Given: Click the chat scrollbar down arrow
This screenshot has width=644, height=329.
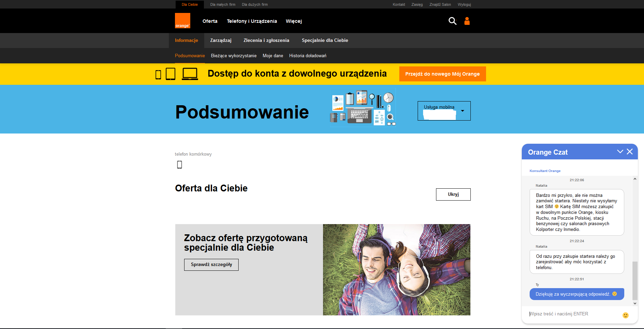Looking at the screenshot, I should pos(635,303).
